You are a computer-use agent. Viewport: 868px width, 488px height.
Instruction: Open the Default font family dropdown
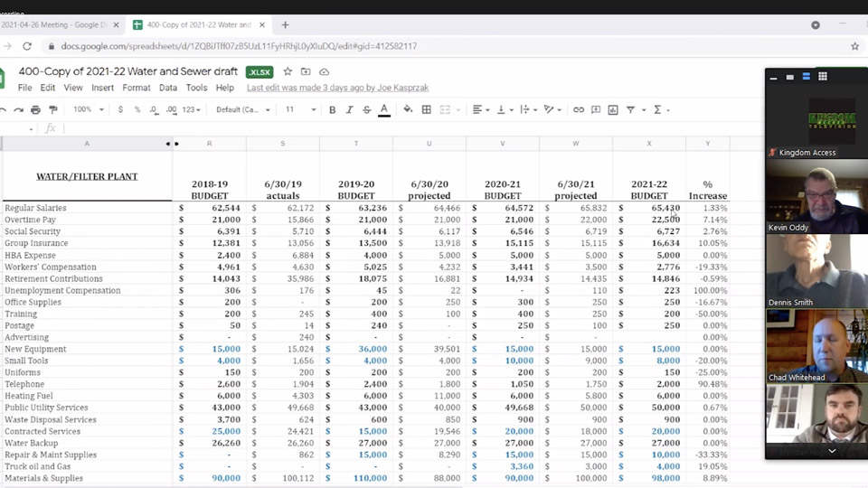point(243,109)
